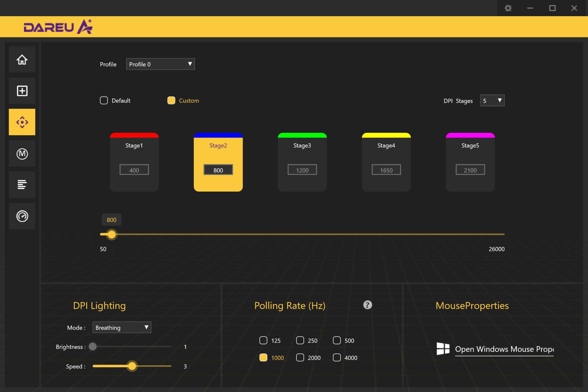588x392 pixels.
Task: Open the DPI Stages count dropdown
Action: click(x=492, y=101)
